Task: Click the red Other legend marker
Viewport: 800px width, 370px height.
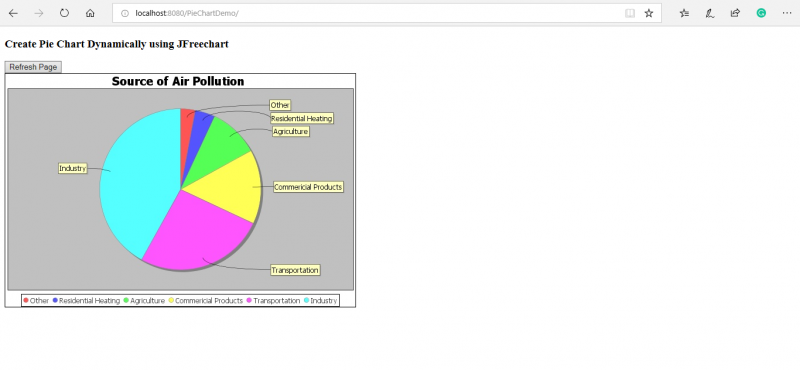Action: pos(26,300)
